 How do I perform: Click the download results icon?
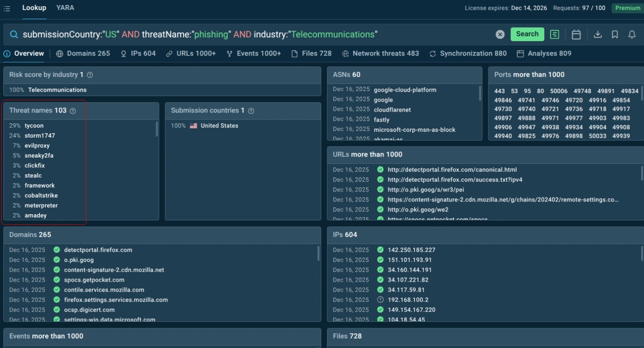597,34
